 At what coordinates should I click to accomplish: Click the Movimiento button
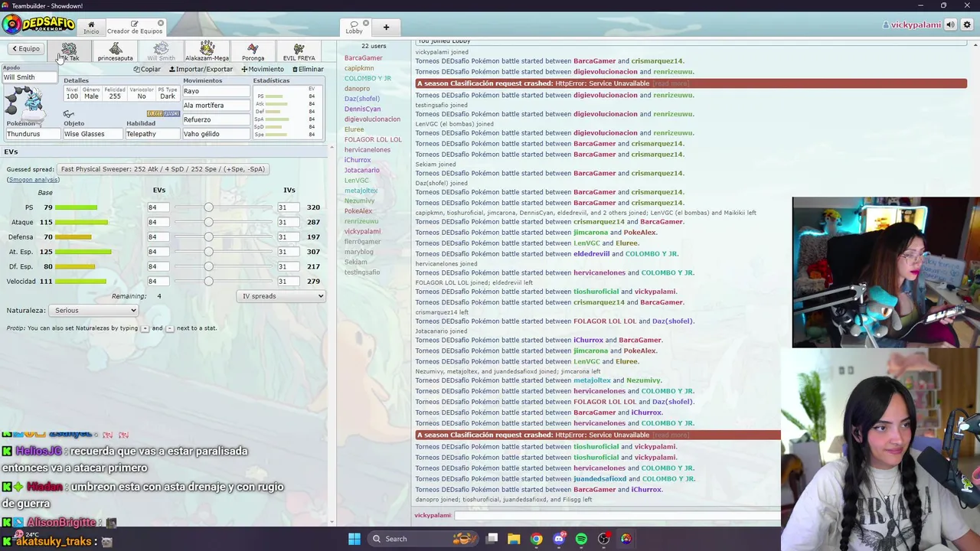(x=263, y=69)
